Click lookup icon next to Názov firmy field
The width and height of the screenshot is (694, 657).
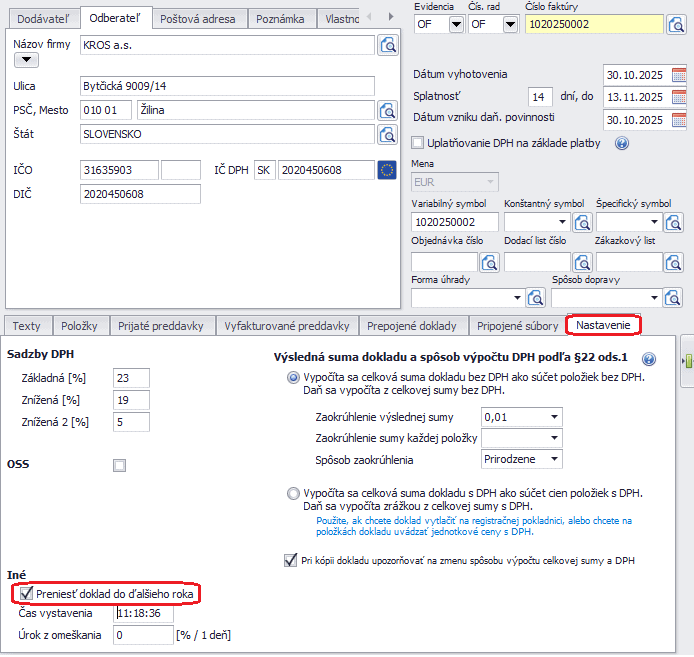(387, 45)
